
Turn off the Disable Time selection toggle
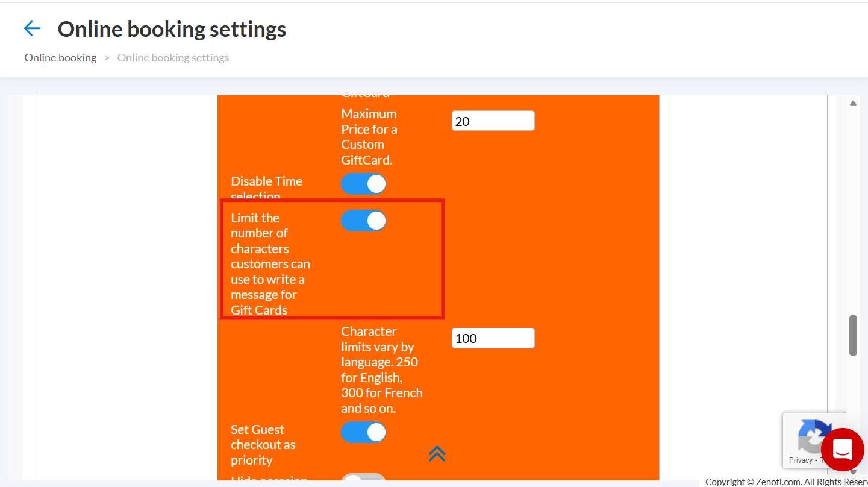[363, 184]
